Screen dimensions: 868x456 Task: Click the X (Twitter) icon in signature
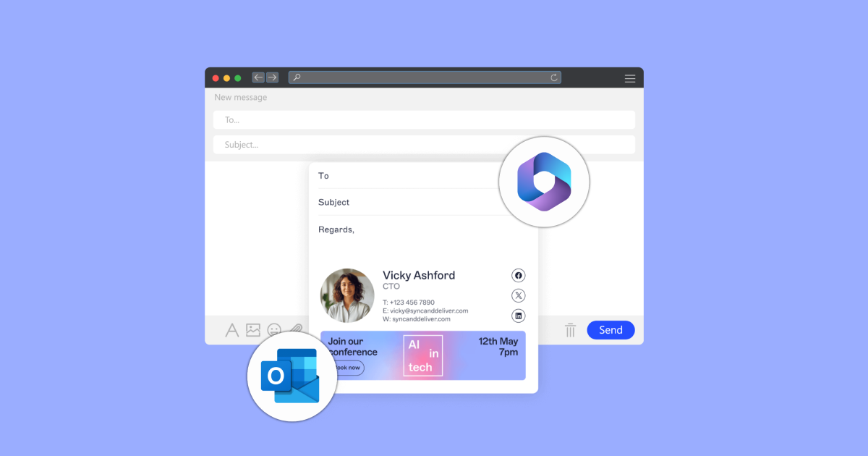tap(518, 295)
